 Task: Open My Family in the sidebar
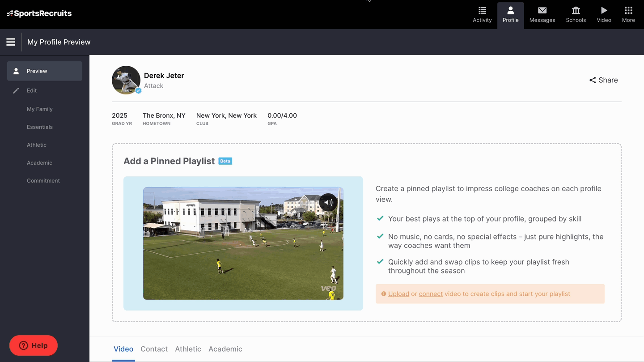(x=40, y=109)
